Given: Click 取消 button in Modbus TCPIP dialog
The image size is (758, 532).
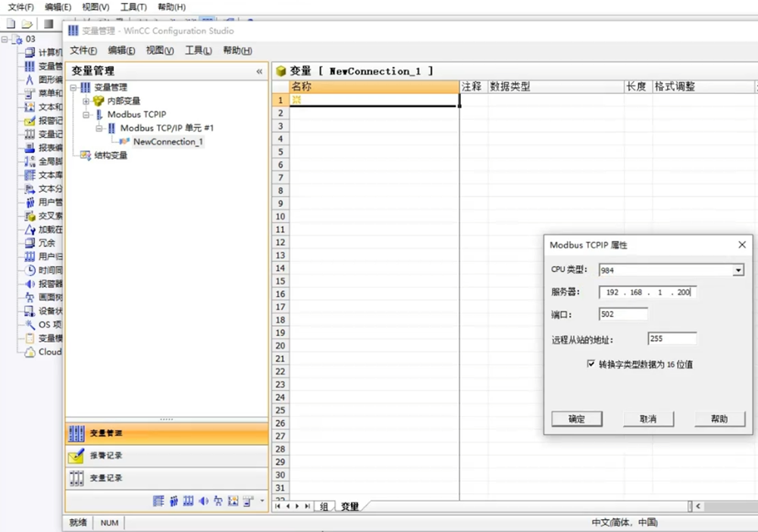Looking at the screenshot, I should coord(648,419).
